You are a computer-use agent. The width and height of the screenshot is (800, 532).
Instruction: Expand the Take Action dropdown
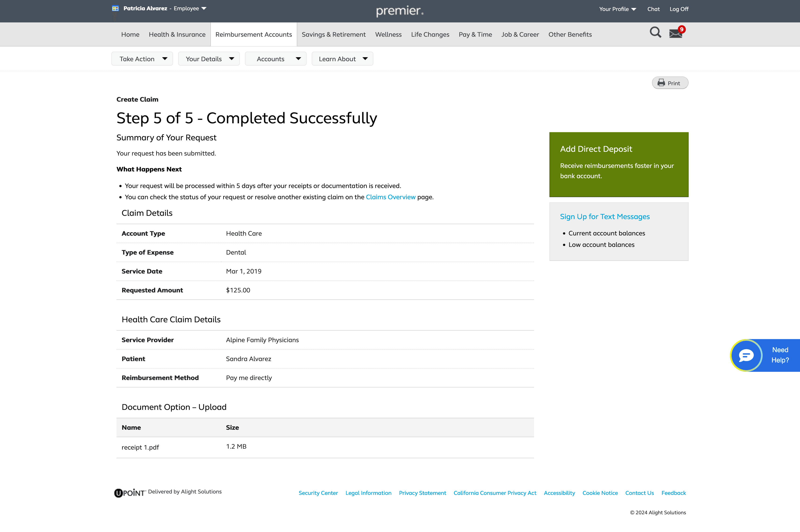click(x=142, y=59)
